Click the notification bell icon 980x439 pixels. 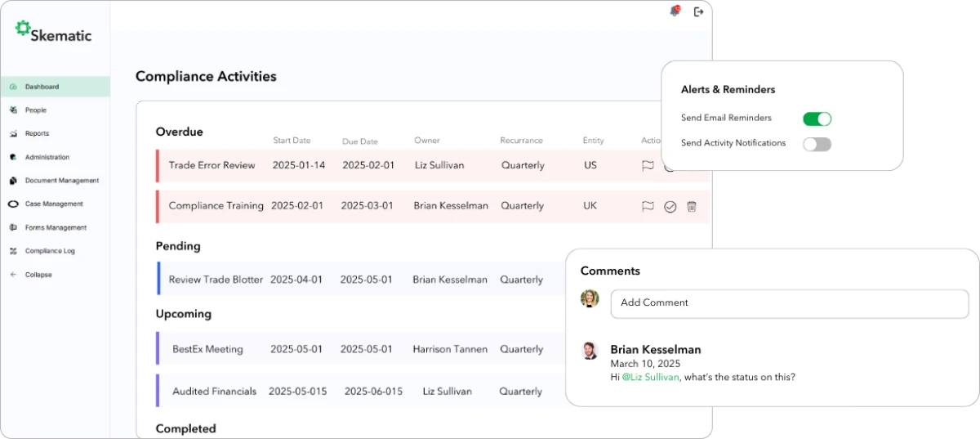(x=675, y=11)
